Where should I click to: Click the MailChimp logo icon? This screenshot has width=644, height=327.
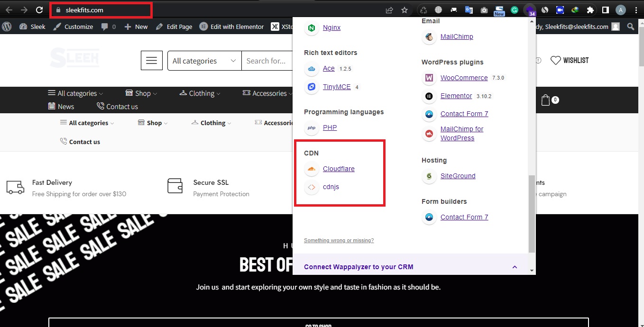[429, 36]
